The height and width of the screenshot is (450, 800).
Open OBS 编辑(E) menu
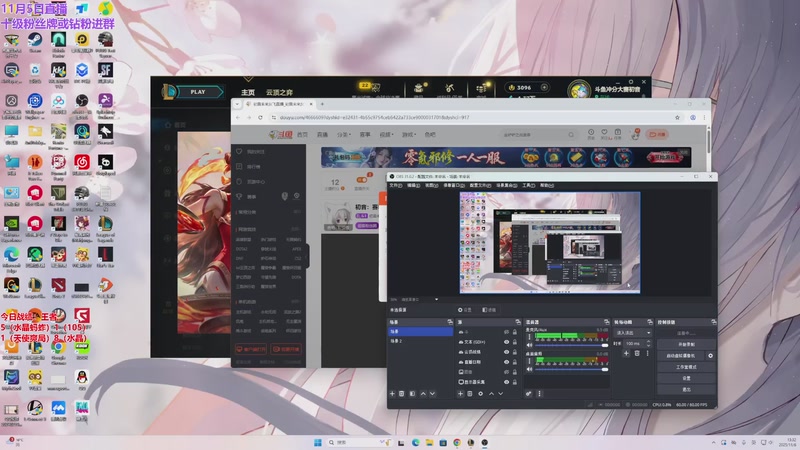tap(414, 185)
